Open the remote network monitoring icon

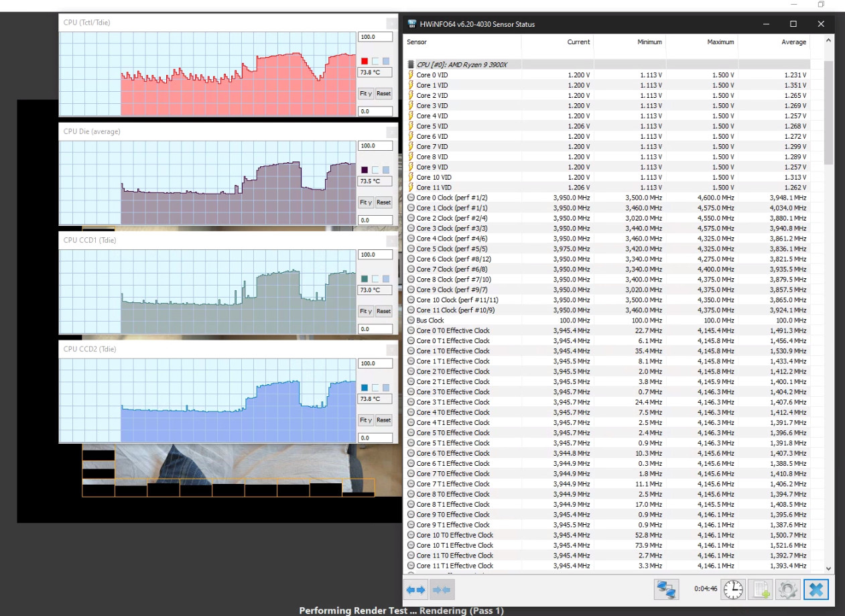pyautogui.click(x=667, y=590)
